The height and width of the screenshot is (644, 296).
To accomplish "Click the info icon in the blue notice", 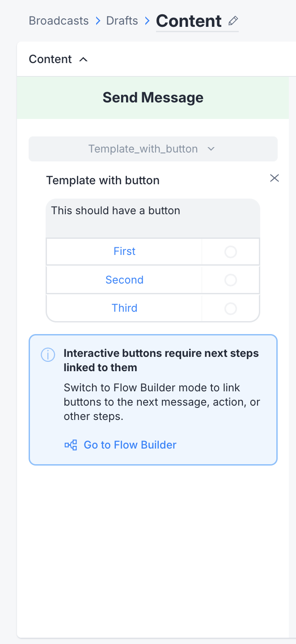I will 48,355.
